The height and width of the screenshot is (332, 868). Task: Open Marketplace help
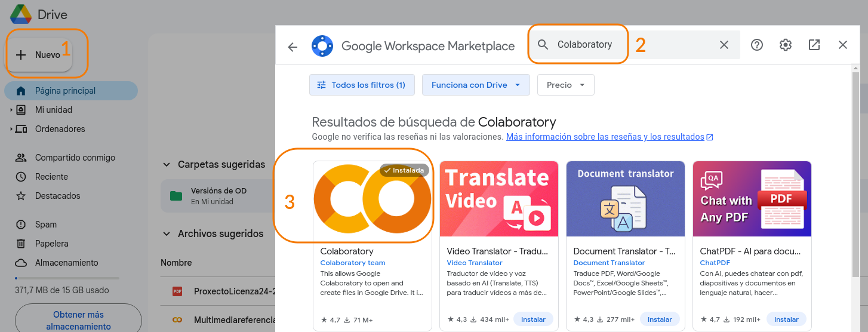757,45
